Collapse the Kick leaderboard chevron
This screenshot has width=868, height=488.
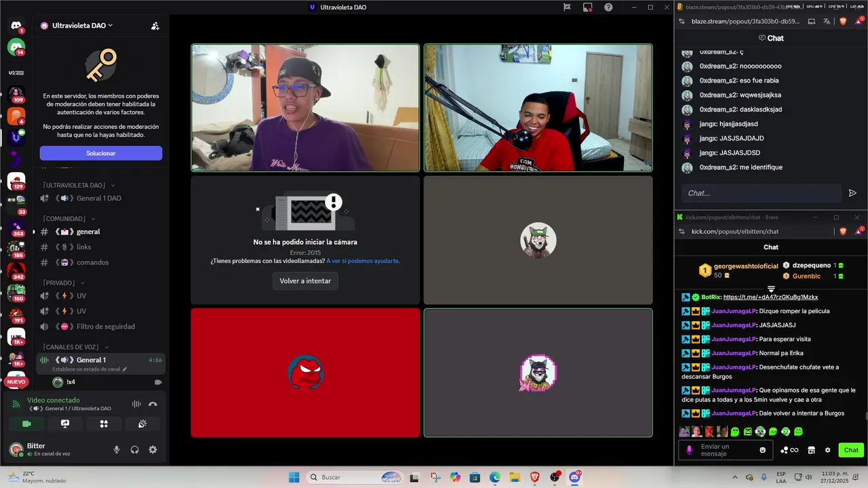click(771, 289)
